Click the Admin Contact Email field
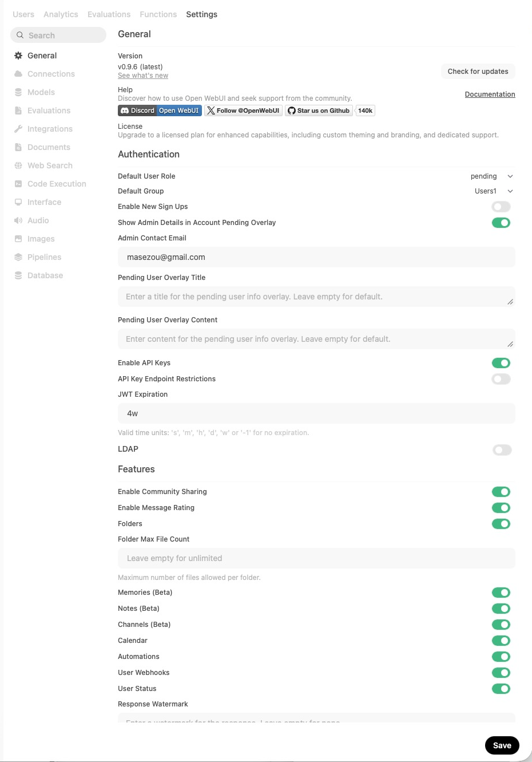Screen dimensions: 532x762 (316, 257)
